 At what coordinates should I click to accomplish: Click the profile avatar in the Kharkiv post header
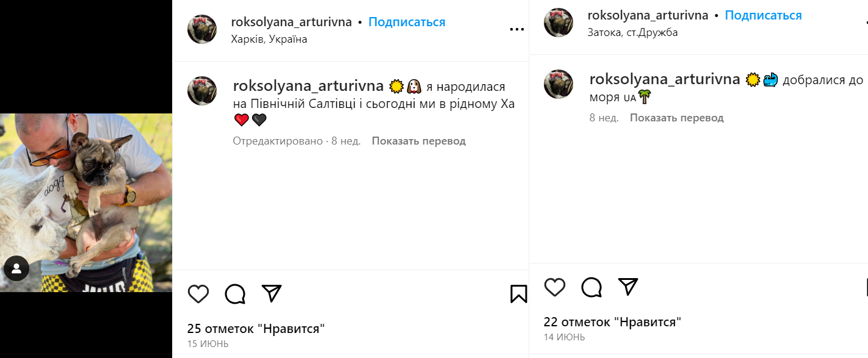point(202,29)
